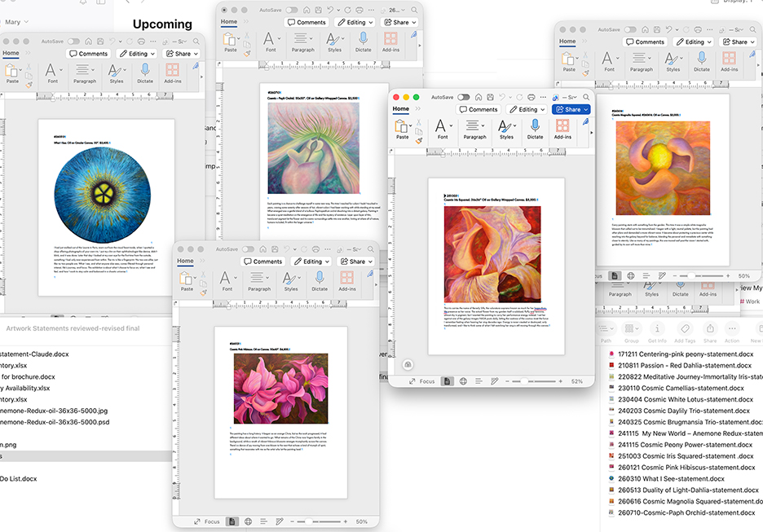Click Font in the blue circular painting Word window
Image resolution: width=763 pixels, height=532 pixels.
coord(52,74)
